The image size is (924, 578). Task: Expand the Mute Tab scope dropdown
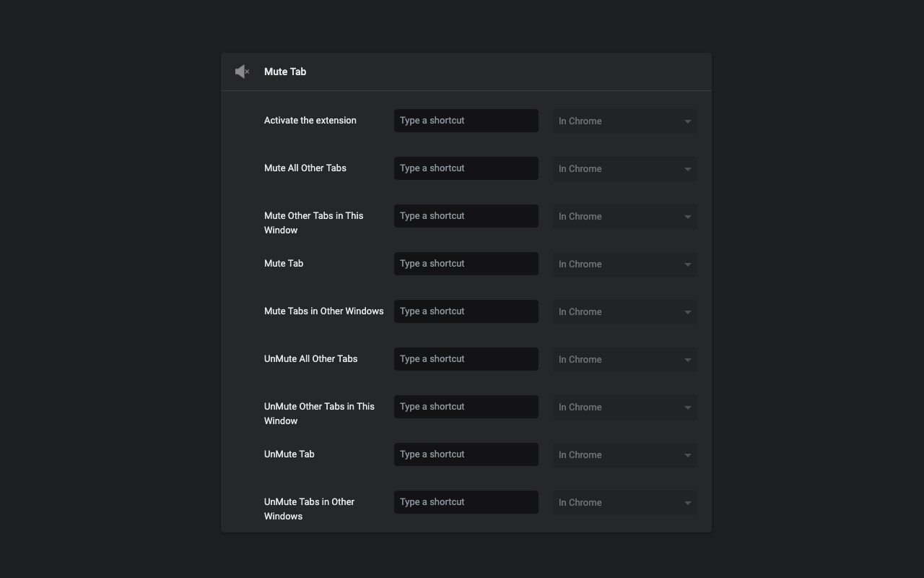[x=624, y=264]
